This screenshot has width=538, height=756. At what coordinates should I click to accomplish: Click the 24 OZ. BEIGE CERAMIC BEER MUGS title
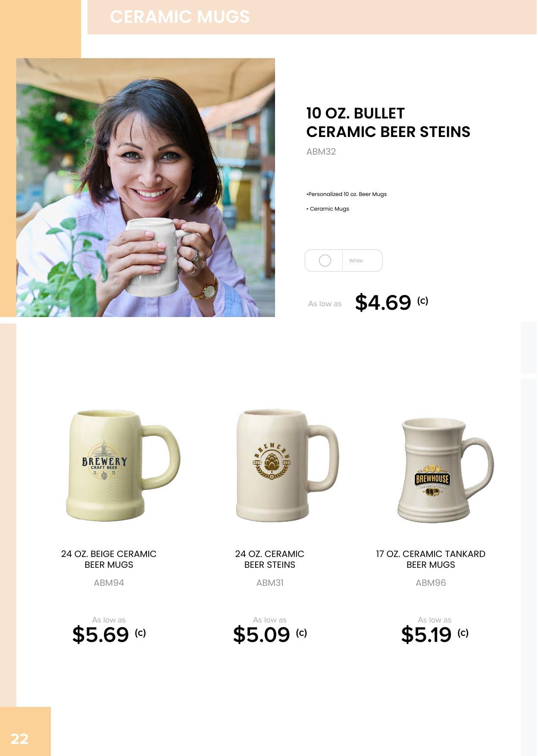click(x=109, y=559)
